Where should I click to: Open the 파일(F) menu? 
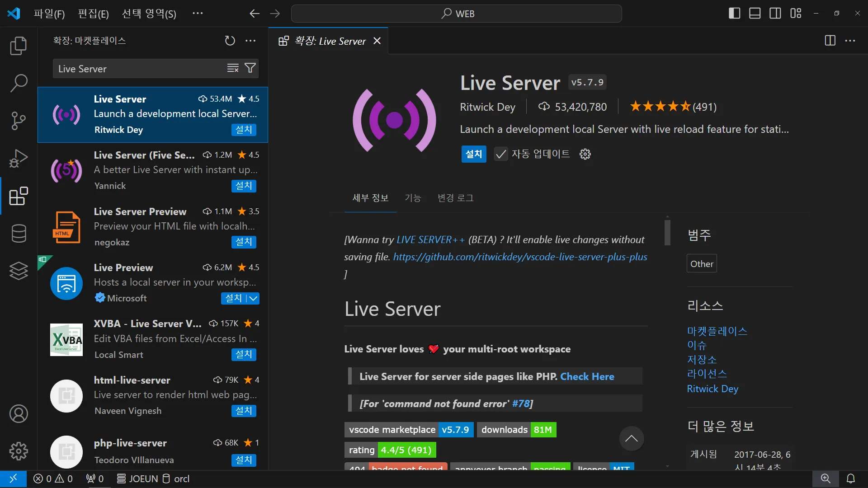[49, 14]
